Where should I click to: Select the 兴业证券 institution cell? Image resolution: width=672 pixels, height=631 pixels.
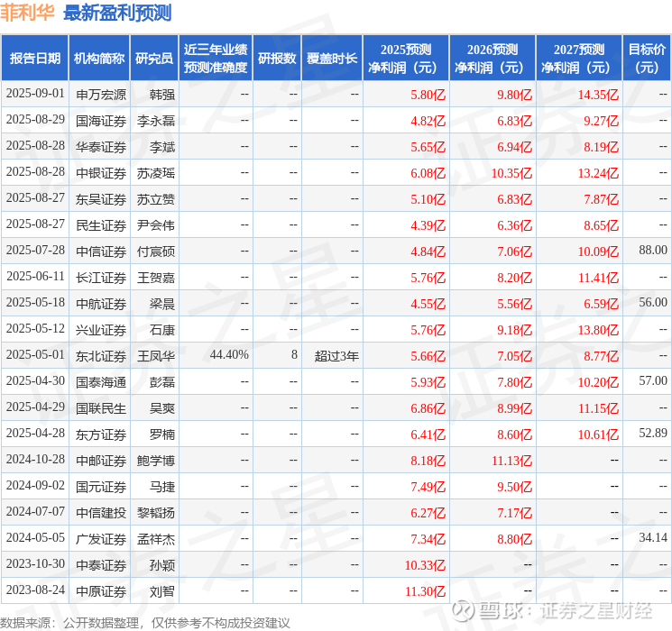point(101,330)
